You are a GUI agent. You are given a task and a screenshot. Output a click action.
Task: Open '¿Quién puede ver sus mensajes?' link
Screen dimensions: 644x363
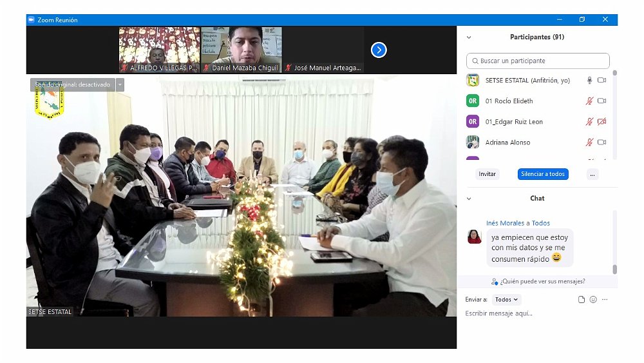(x=538, y=282)
